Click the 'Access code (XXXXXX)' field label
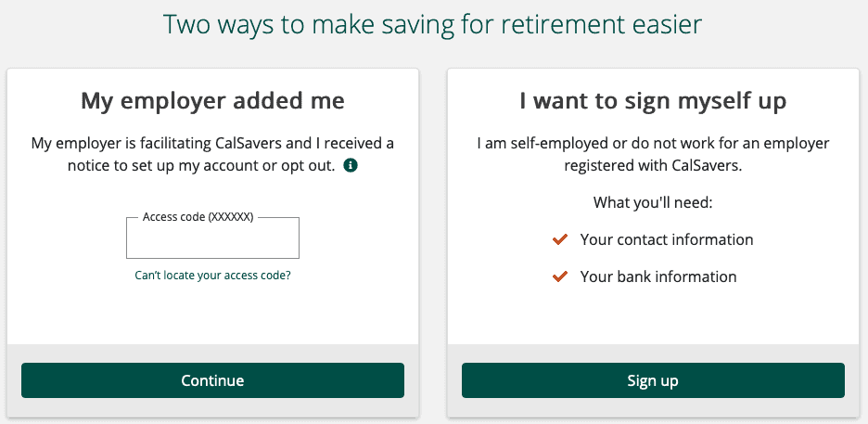 [198, 217]
